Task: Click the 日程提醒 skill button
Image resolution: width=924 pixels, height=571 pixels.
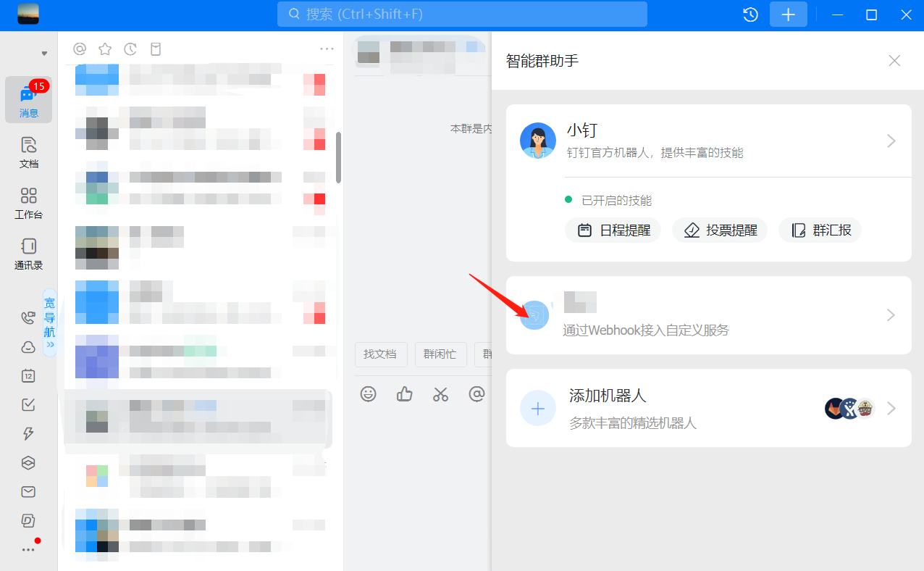Action: coord(613,230)
